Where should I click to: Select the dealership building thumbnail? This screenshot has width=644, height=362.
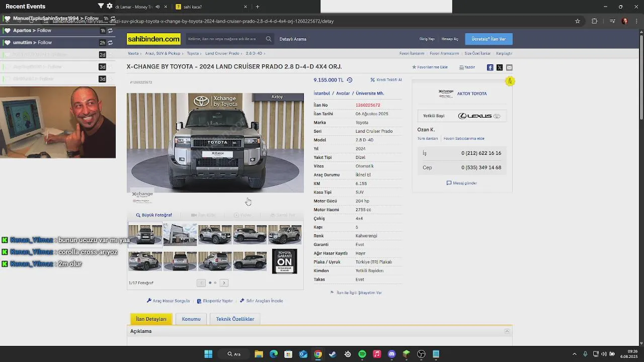[x=180, y=235]
